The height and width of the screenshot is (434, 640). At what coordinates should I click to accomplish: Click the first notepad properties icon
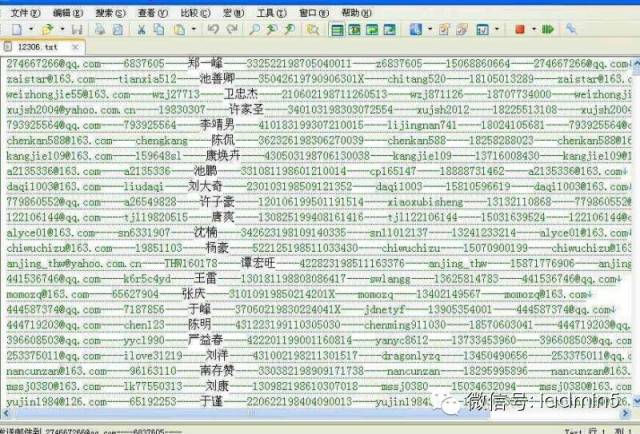click(x=444, y=29)
